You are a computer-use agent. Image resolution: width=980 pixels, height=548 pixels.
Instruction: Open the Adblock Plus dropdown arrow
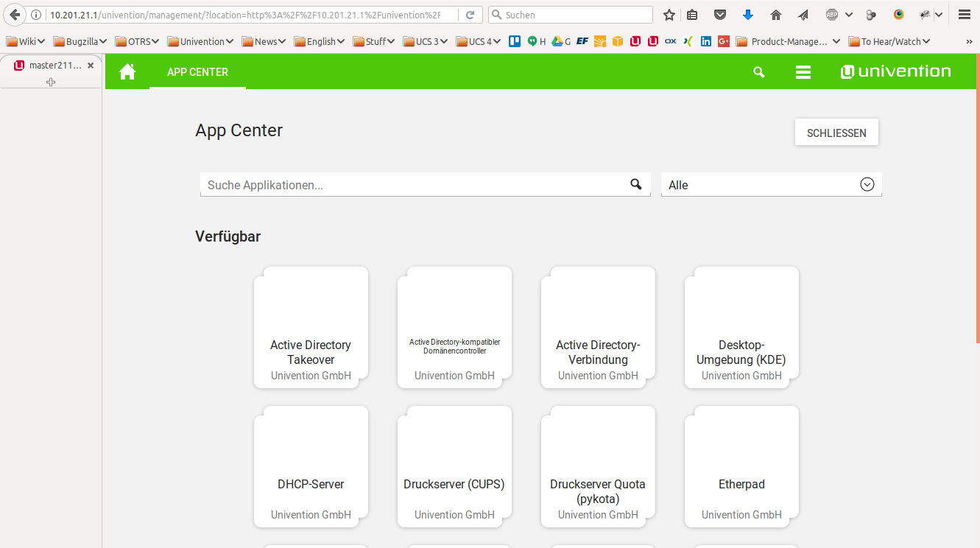pos(849,15)
